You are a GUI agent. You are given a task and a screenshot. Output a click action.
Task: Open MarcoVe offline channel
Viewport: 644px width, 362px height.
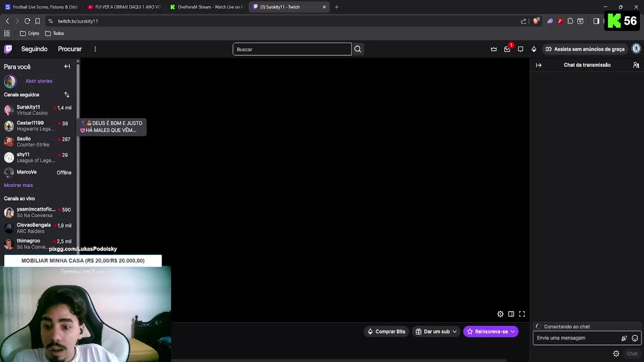(x=38, y=172)
